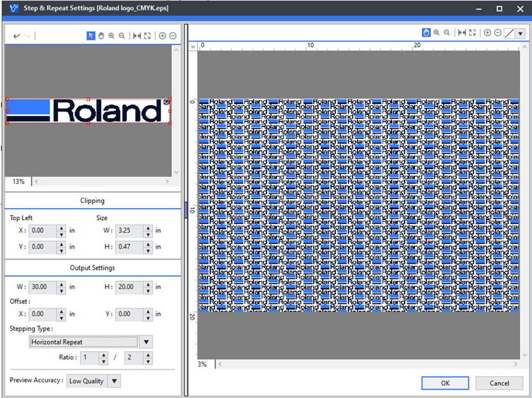Click Ratio denominator field showing 2
Screen dimensions: 532x398
pos(134,358)
